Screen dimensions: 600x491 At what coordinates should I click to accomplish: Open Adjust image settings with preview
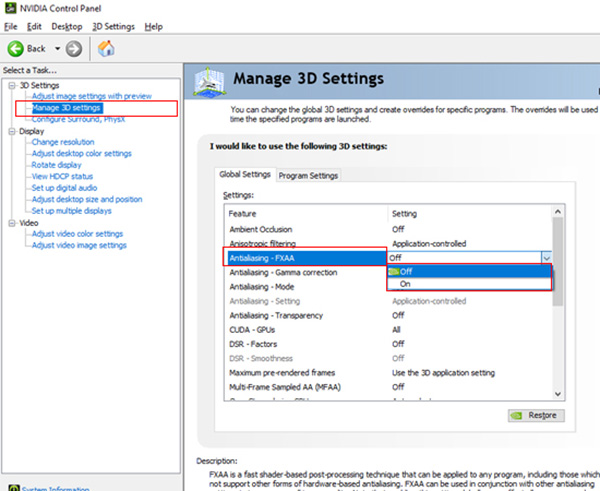tap(91, 96)
